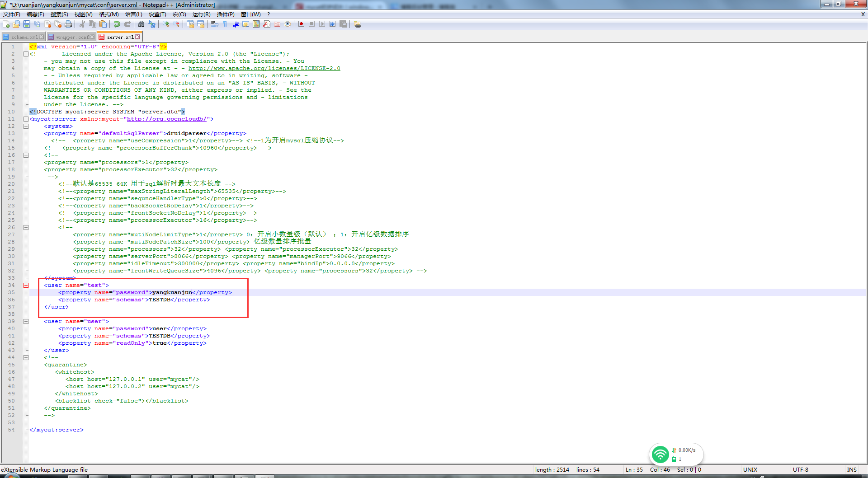Click the UTF-8 encoding status entry

(800, 469)
